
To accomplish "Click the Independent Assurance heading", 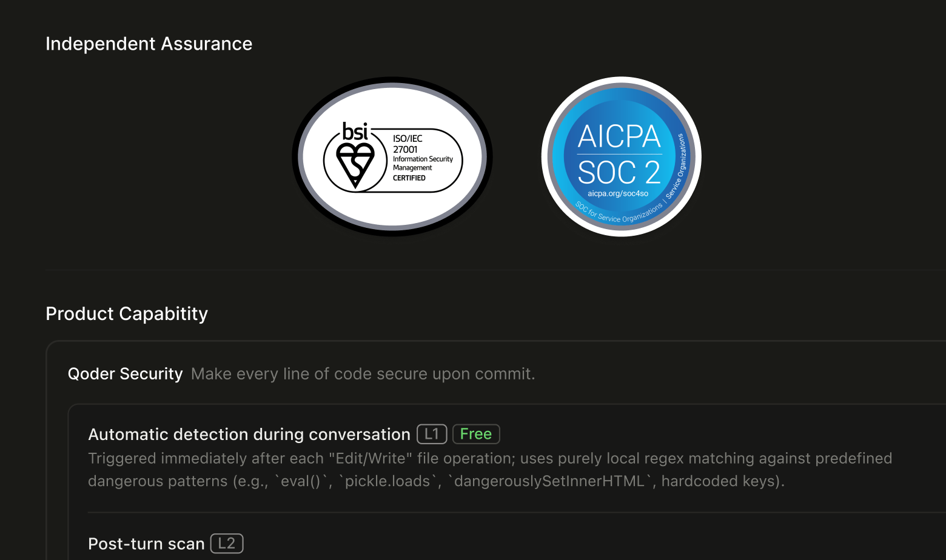I will tap(149, 44).
